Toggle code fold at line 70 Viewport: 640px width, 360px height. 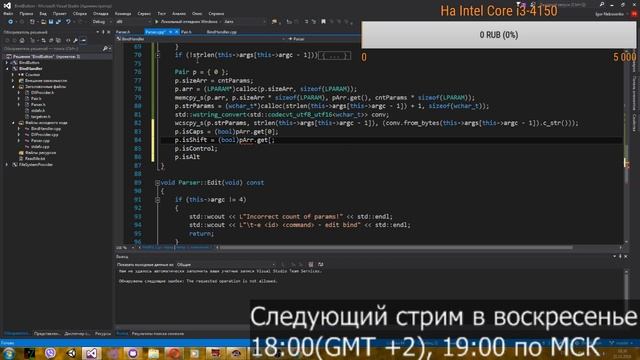click(x=158, y=55)
